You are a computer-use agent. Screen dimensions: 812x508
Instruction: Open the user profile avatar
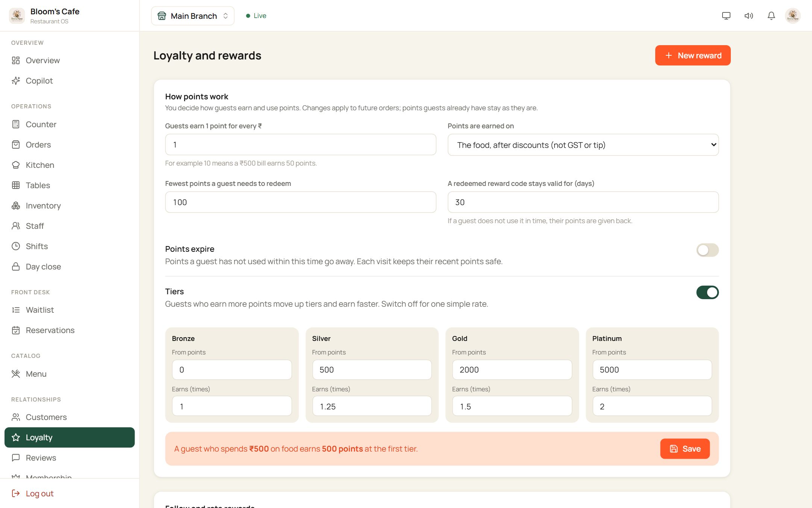[x=792, y=16]
